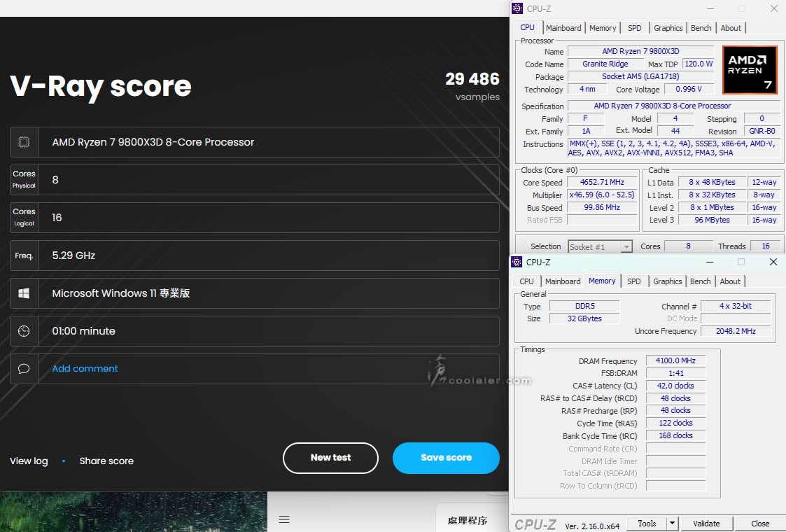Open Graphics tab in lower CPU-Z window
Screen dimensions: 786x532
click(x=668, y=281)
